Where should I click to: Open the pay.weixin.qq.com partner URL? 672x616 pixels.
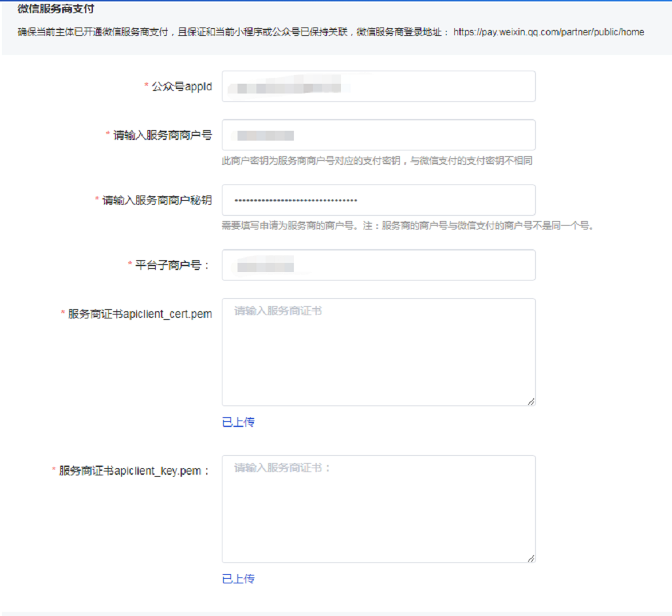(x=548, y=32)
